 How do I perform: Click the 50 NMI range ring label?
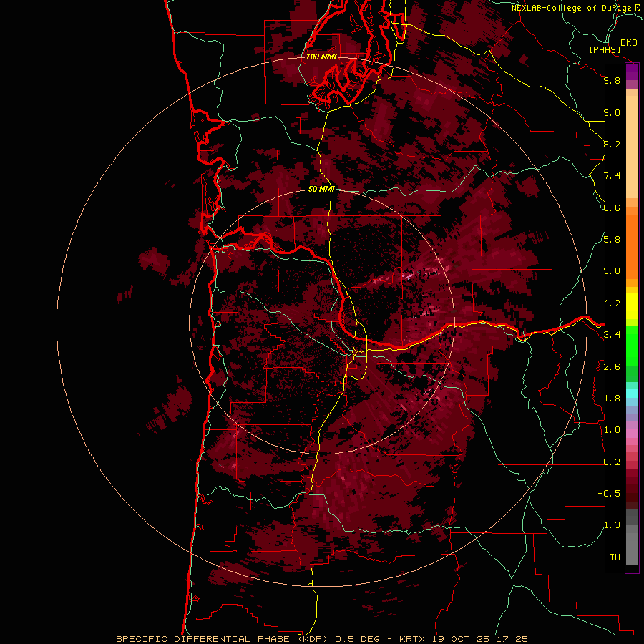coord(321,189)
